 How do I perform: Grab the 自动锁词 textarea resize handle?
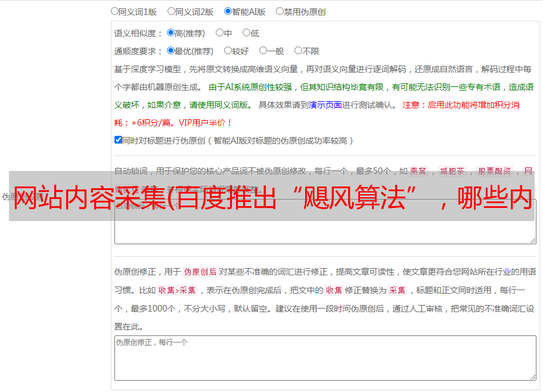tap(533, 241)
